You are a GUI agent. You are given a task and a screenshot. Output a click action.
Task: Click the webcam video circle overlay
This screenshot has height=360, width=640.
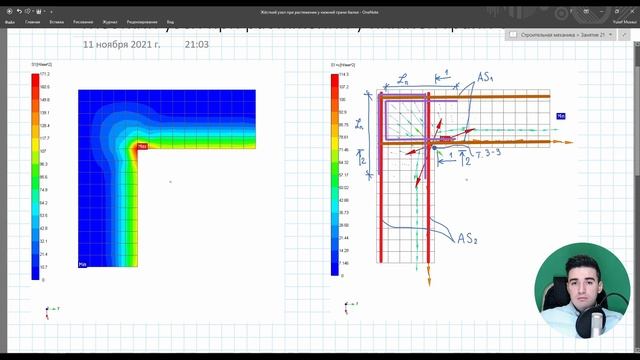pos(582,291)
